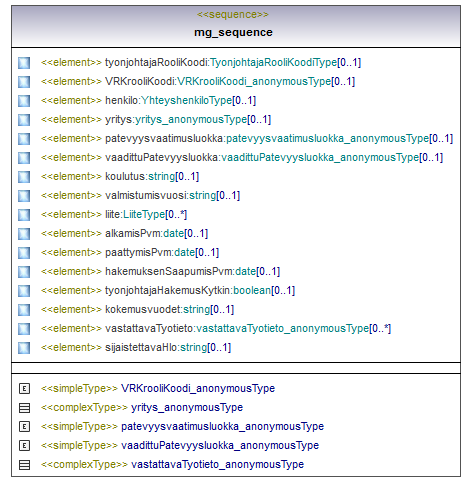
Task: Click the <<sequence>> stereotype label
Action: (x=233, y=15)
